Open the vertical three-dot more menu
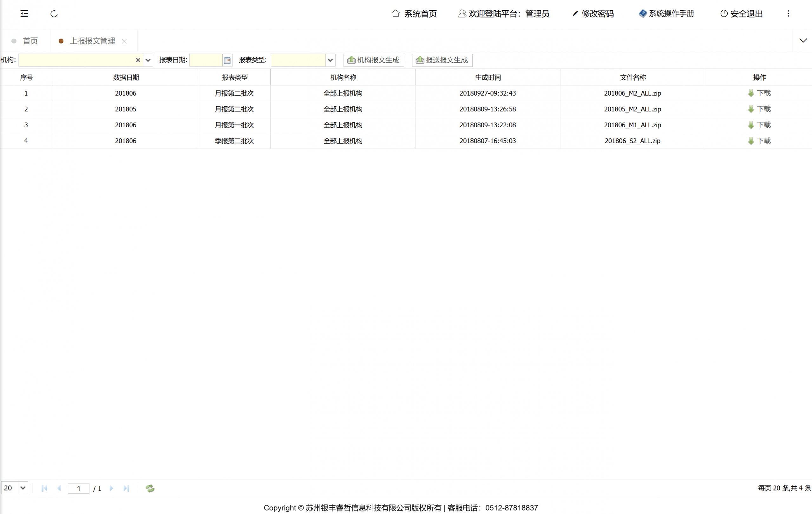This screenshot has height=514, width=812. point(789,14)
